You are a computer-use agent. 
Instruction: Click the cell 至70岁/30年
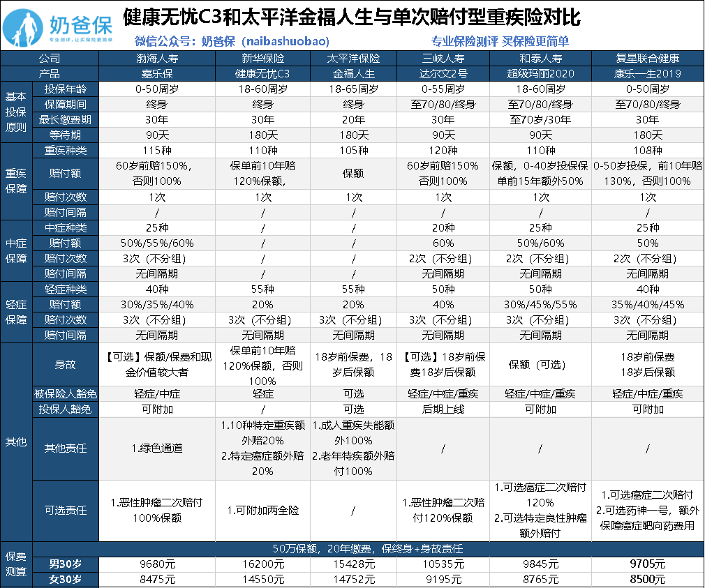[540, 119]
